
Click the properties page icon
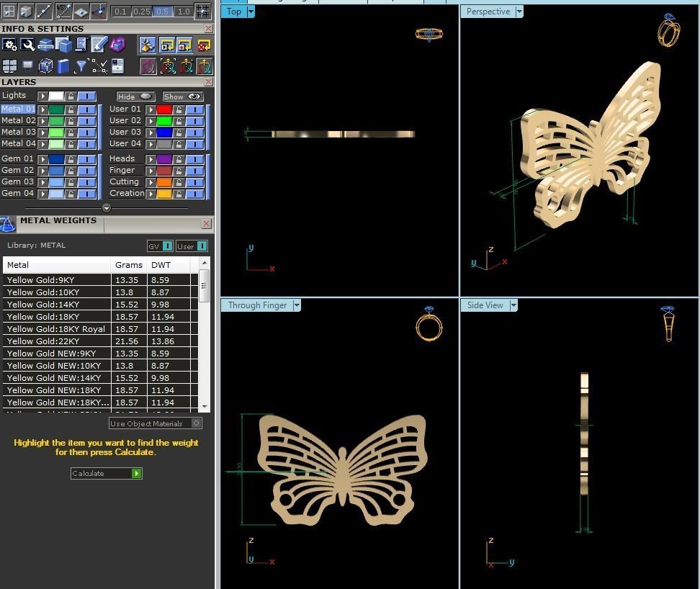[x=117, y=66]
